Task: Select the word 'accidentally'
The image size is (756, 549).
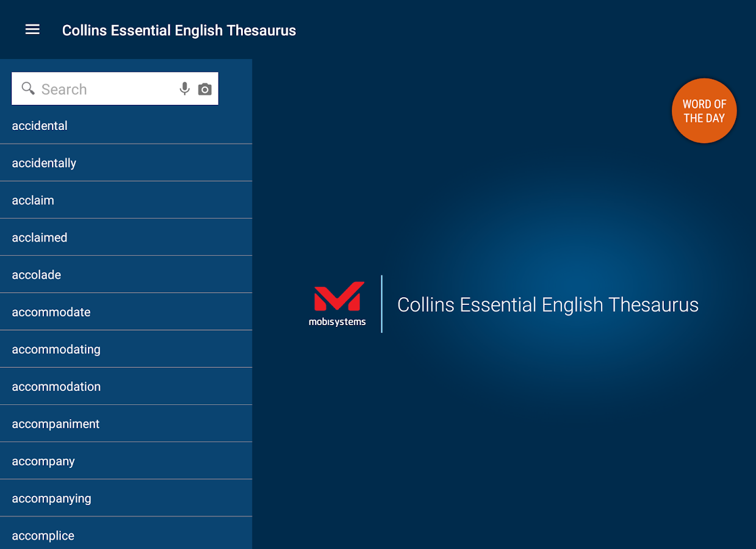Action: [126, 163]
